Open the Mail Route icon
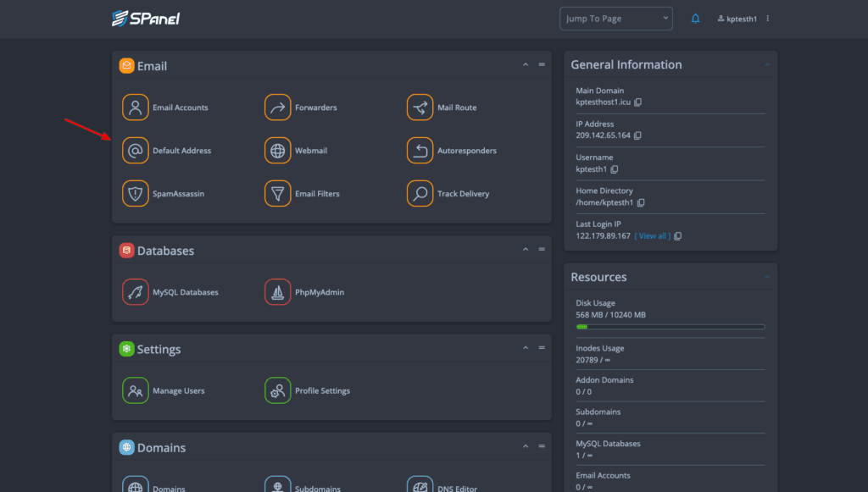The height and width of the screenshot is (492, 868). click(x=420, y=108)
